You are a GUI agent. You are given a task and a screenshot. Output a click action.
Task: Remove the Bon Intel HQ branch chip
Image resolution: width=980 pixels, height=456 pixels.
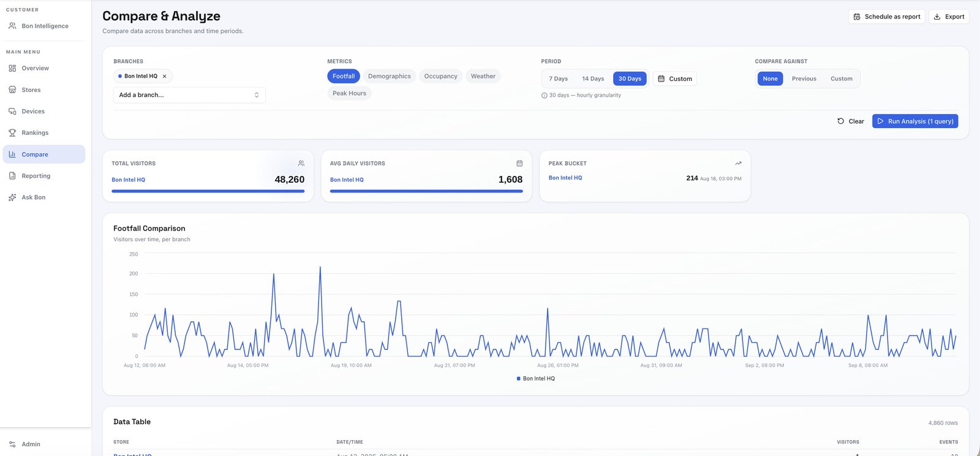pyautogui.click(x=164, y=77)
